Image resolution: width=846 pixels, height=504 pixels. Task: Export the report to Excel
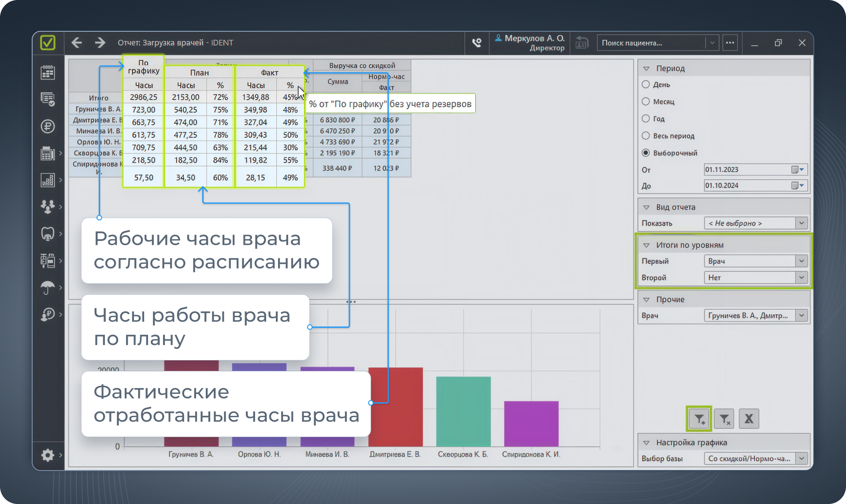(749, 419)
